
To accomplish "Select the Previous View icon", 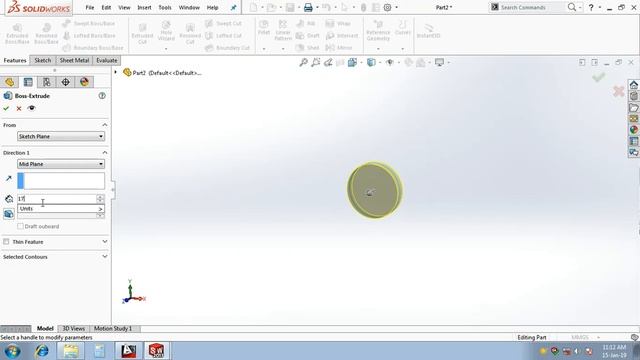I will [328, 62].
